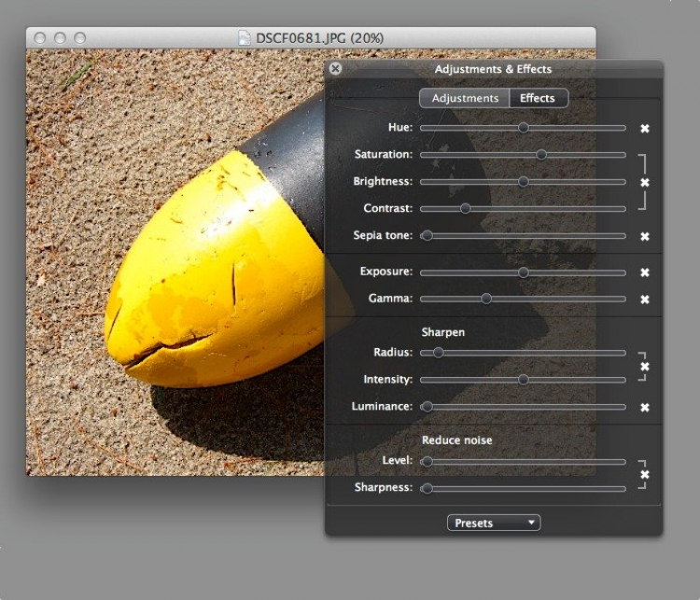The height and width of the screenshot is (600, 700).
Task: Reset the Hue adjustment with its X icon
Action: pyautogui.click(x=645, y=129)
